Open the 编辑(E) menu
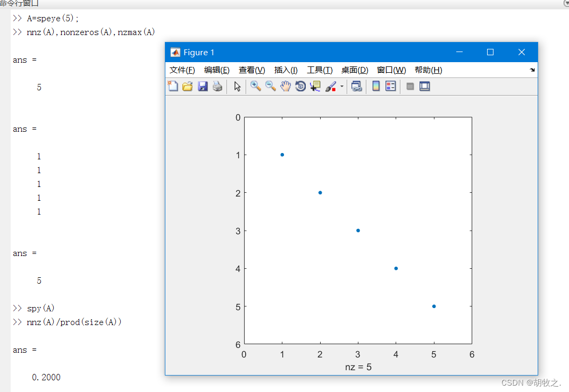The width and height of the screenshot is (569, 392). click(x=216, y=70)
